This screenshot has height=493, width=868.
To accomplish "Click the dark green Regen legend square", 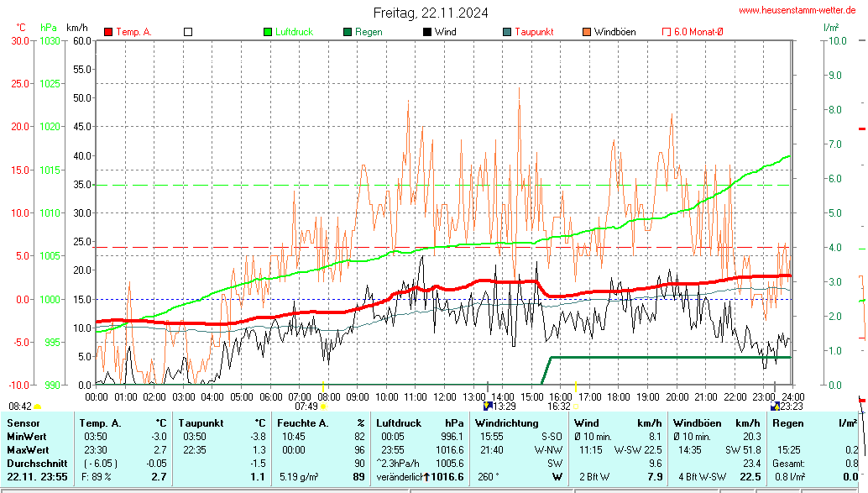I will pyautogui.click(x=348, y=32).
